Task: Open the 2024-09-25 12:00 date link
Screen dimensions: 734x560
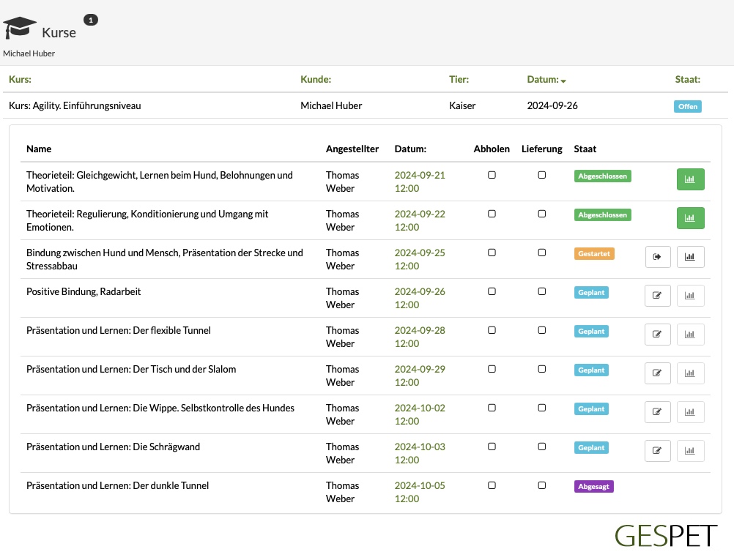Action: coord(420,259)
